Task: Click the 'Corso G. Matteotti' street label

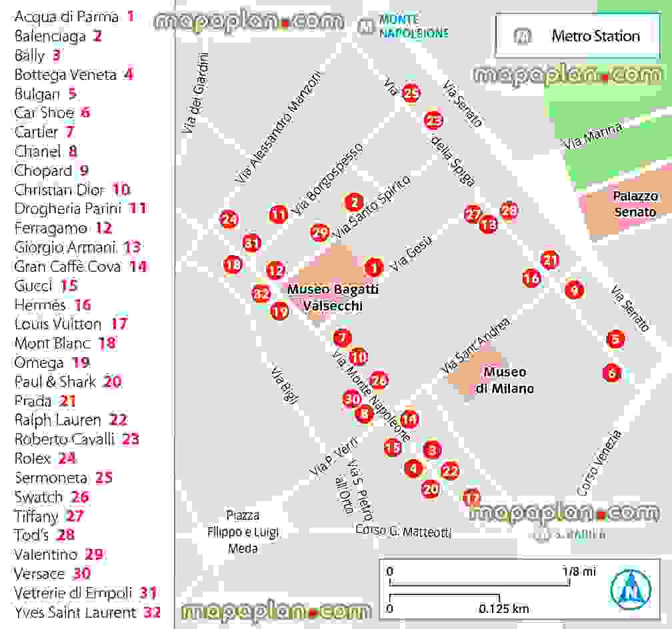Action: tap(403, 531)
